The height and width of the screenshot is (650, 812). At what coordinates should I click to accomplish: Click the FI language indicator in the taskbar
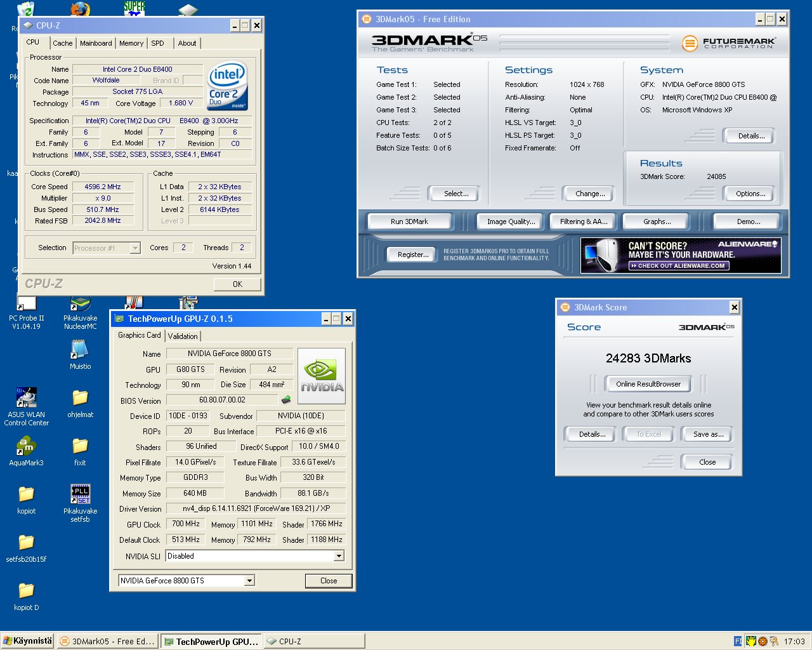[738, 641]
